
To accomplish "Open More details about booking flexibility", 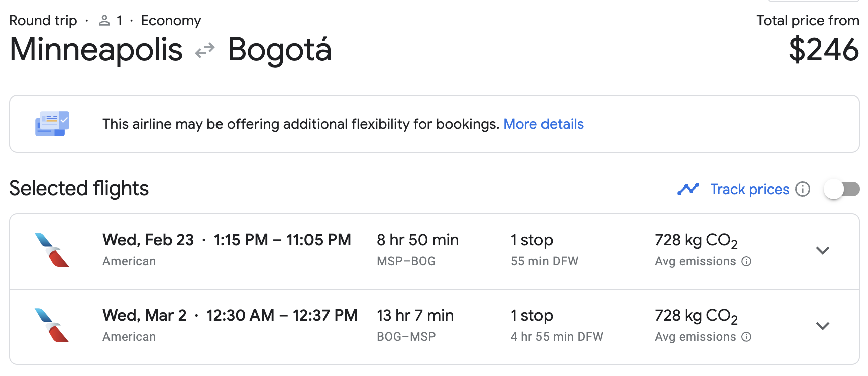I will (x=543, y=124).
